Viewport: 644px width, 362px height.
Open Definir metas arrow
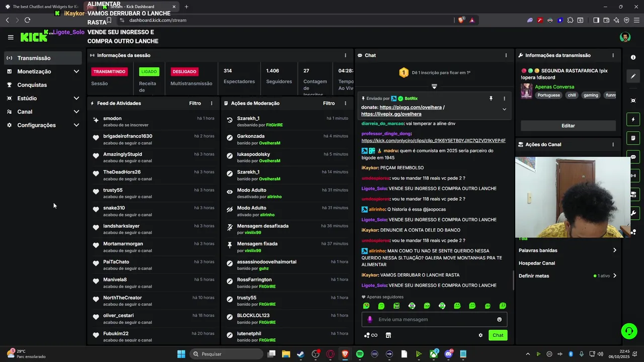(614, 276)
